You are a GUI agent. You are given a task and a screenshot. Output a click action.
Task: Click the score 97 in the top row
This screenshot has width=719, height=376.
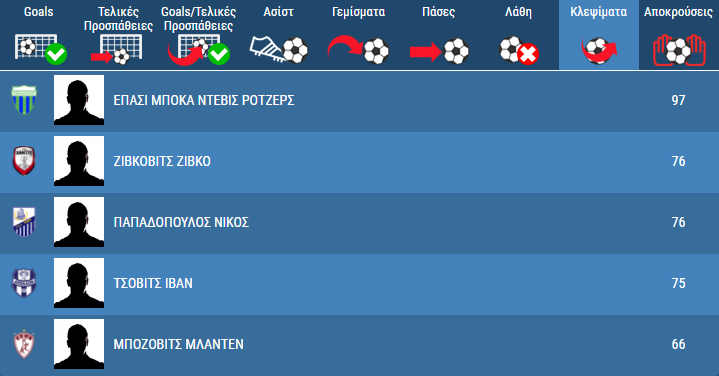678,100
